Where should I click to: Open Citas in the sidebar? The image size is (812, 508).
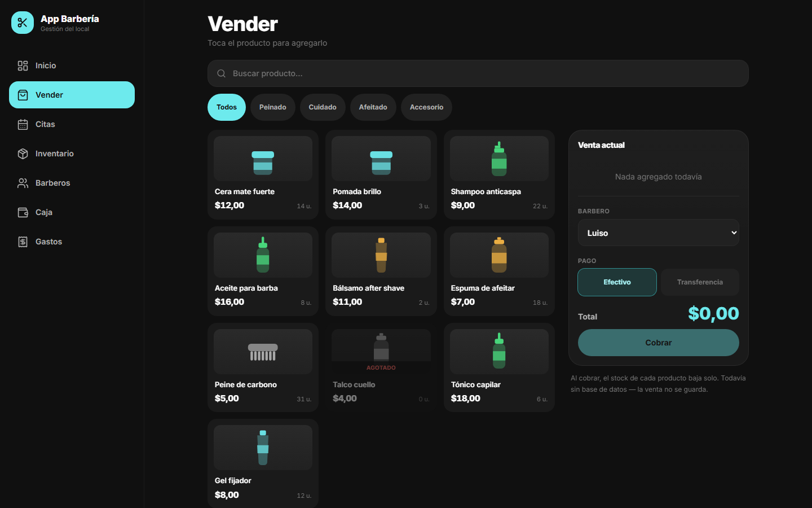pyautogui.click(x=72, y=124)
